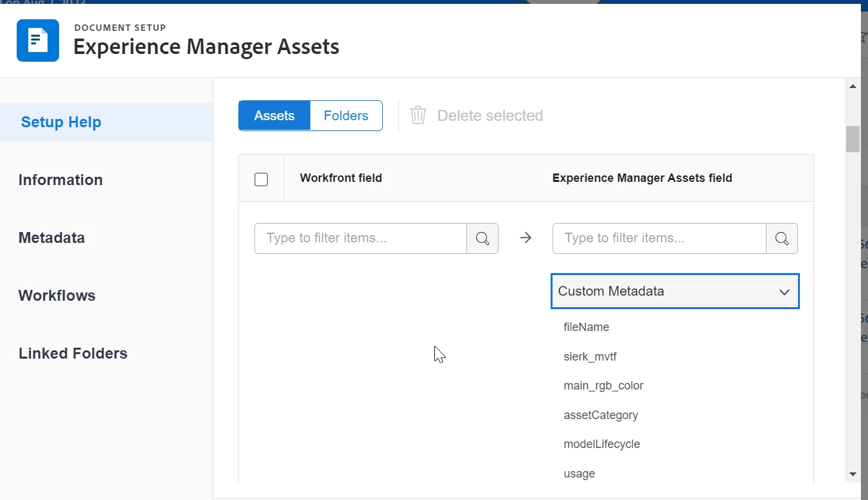This screenshot has height=500, width=868.
Task: Click Experience Manager Assets field column header
Action: pyautogui.click(x=642, y=178)
